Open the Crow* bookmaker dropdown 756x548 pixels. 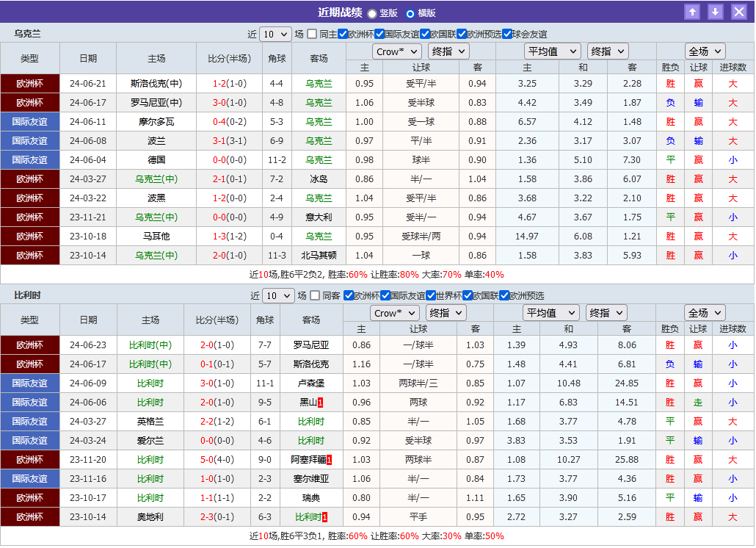396,51
